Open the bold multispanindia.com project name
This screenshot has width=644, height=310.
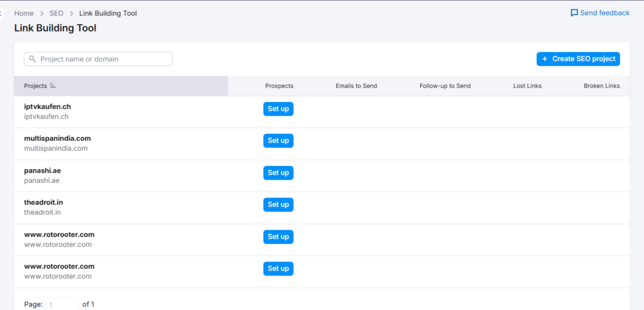[x=57, y=138]
